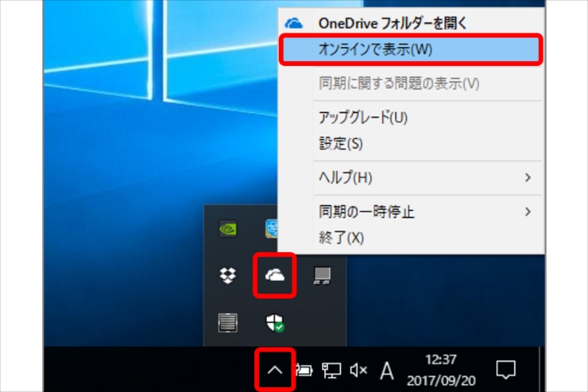
Task: Click the IME input mode A indicator
Action: 387,371
